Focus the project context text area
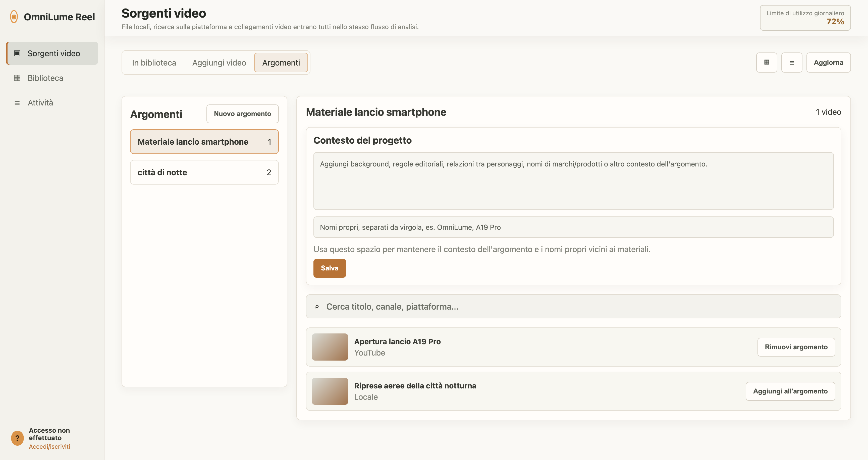This screenshot has height=460, width=868. click(573, 181)
